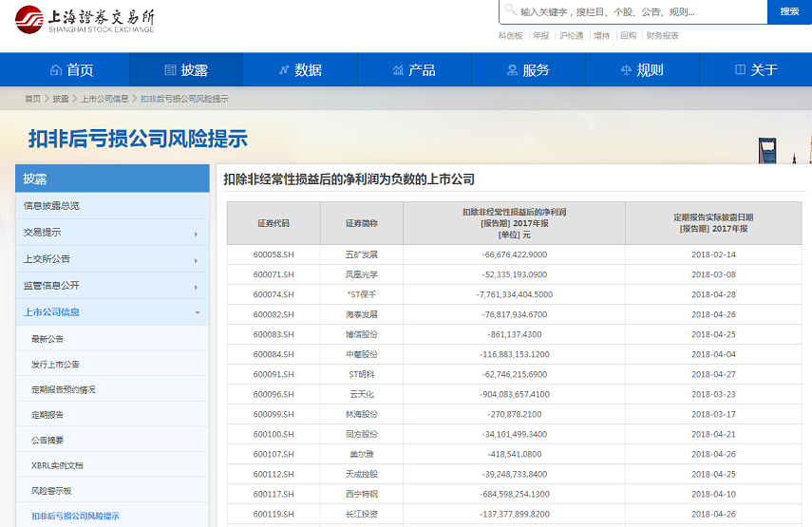Click the home icon beside 首页
Viewport: 812px width, 527px height.
click(x=56, y=70)
